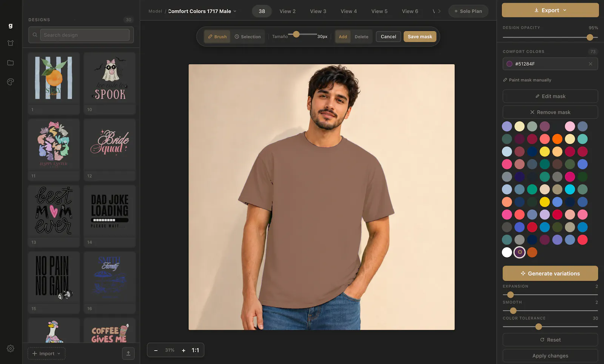Select the white color swatch

pyautogui.click(x=507, y=252)
